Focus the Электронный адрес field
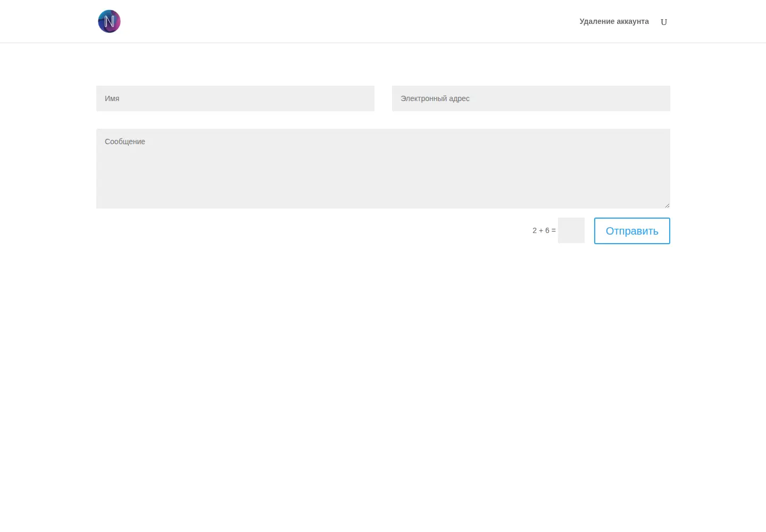 click(x=531, y=98)
